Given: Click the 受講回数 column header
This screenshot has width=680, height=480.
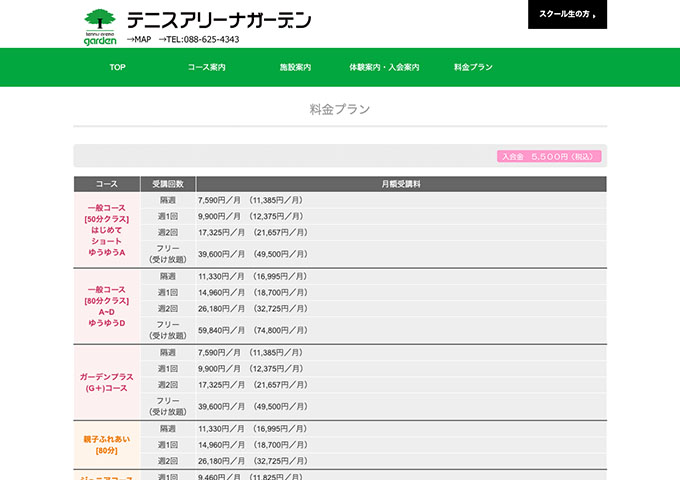Looking at the screenshot, I should coord(168,184).
